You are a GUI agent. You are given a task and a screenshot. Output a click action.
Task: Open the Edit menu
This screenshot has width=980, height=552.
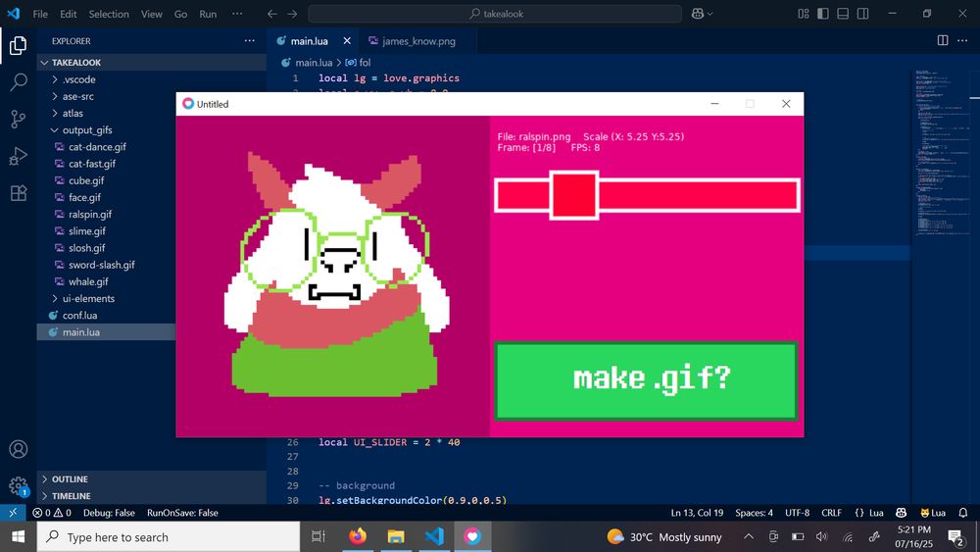click(69, 14)
